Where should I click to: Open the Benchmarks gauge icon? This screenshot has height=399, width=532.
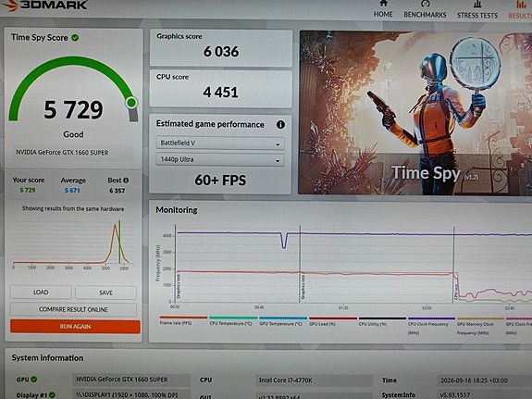point(425,4)
